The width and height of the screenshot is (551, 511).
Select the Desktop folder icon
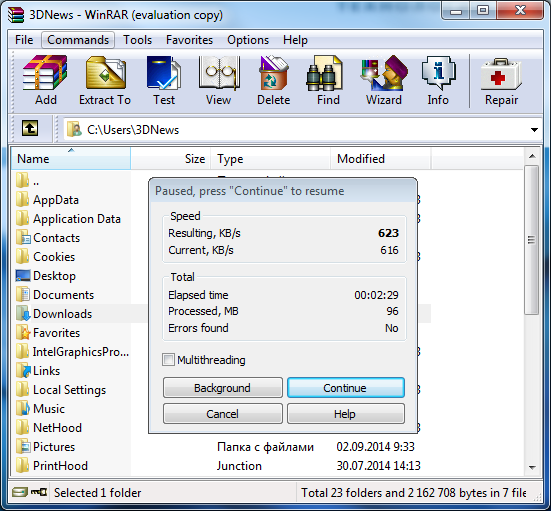23,276
